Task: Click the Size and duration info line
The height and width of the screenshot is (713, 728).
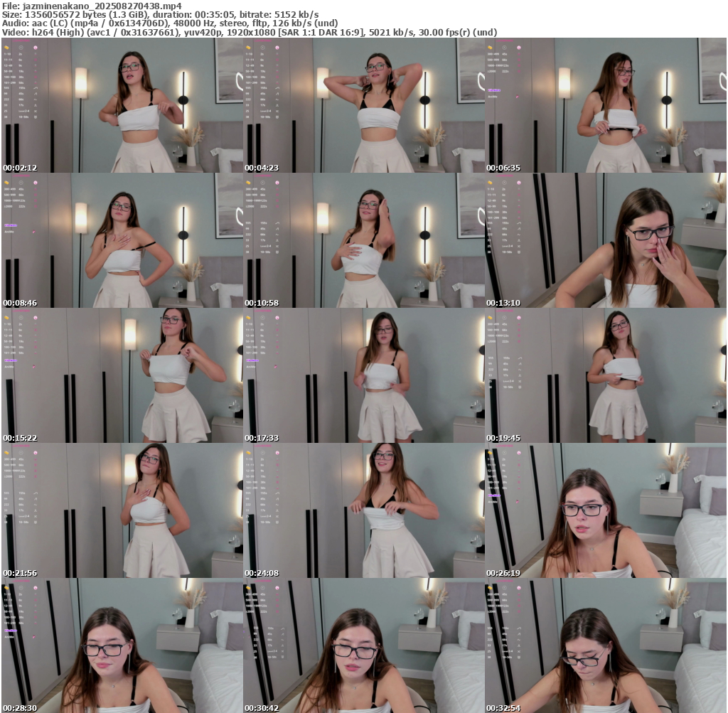Action: pyautogui.click(x=160, y=14)
